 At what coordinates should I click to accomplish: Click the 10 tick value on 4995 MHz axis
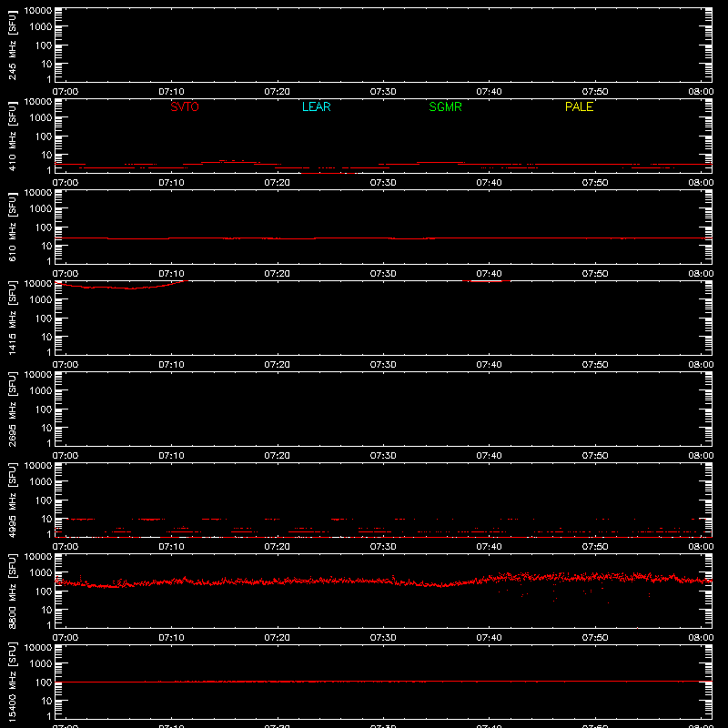point(46,519)
